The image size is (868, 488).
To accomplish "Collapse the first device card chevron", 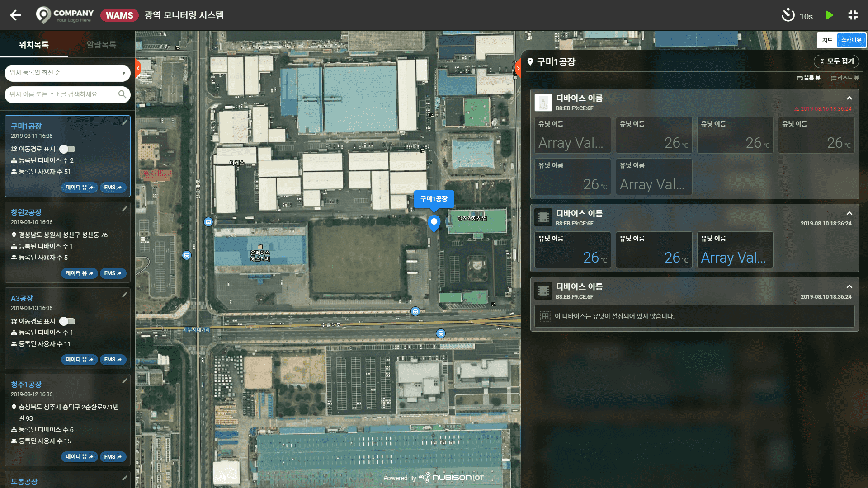I will click(849, 98).
